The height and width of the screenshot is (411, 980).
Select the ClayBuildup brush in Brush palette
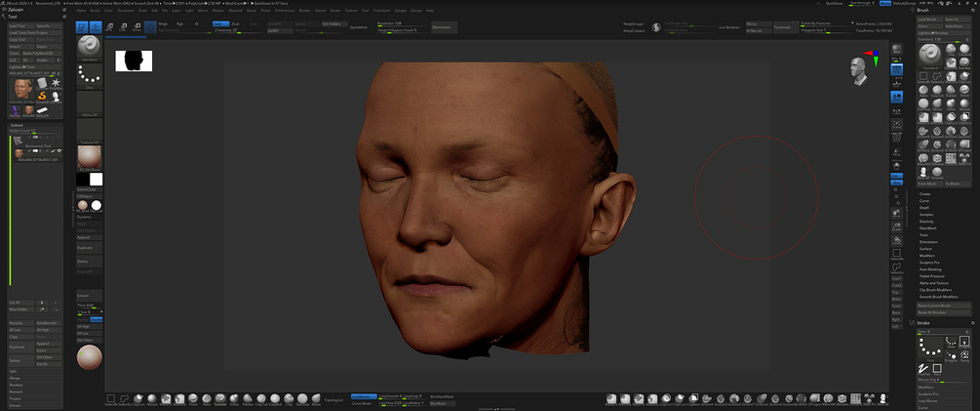pyautogui.click(x=964, y=50)
